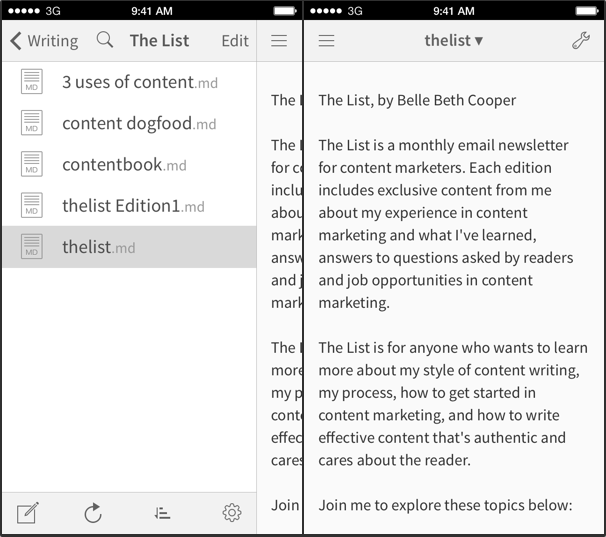Open the wrench tools icon
This screenshot has height=537, width=606.
[x=580, y=41]
